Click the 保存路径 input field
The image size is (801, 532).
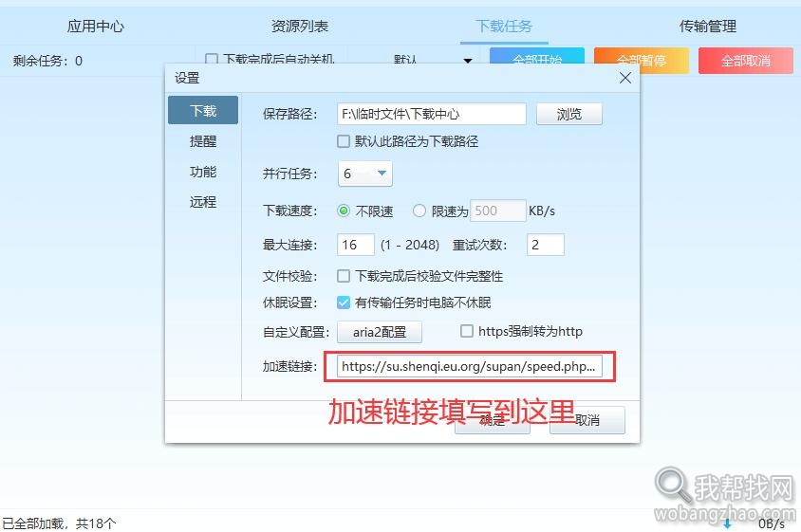tap(431, 114)
